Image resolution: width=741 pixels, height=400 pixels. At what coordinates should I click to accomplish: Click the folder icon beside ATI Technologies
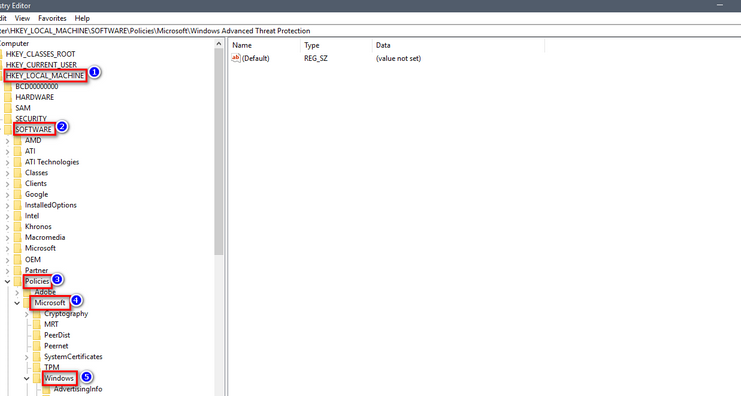click(x=17, y=162)
